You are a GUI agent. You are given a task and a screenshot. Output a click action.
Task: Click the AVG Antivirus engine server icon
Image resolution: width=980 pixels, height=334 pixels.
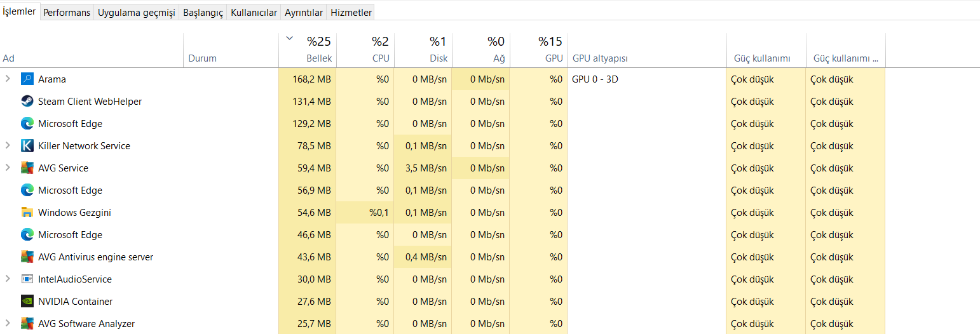27,257
